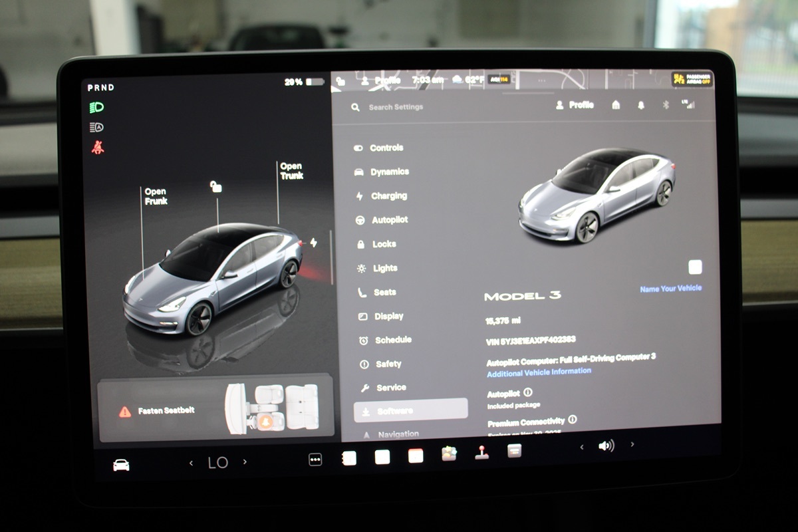Decrease volume with left arrow by speaker

point(582,447)
